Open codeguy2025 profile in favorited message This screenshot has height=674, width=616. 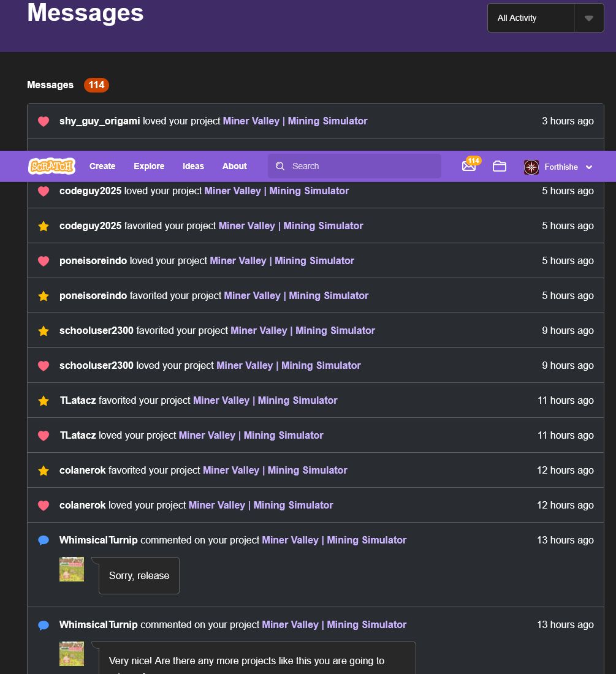click(90, 225)
